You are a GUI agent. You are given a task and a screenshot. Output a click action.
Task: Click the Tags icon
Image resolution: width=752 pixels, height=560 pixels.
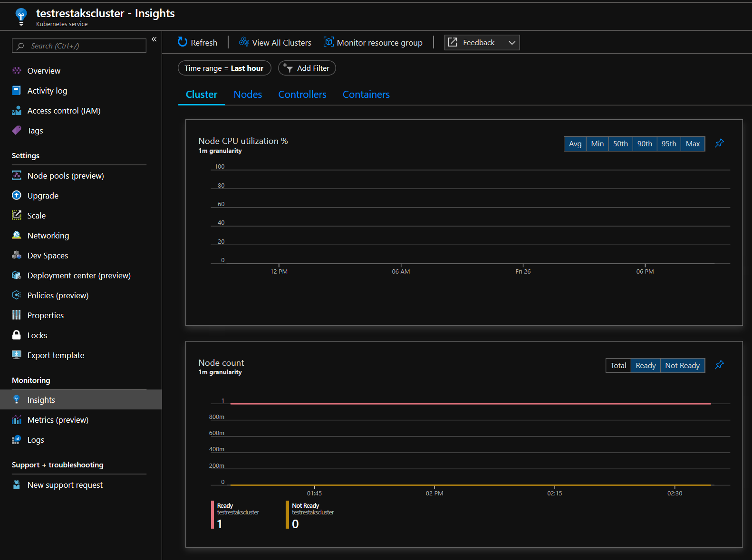tap(17, 131)
